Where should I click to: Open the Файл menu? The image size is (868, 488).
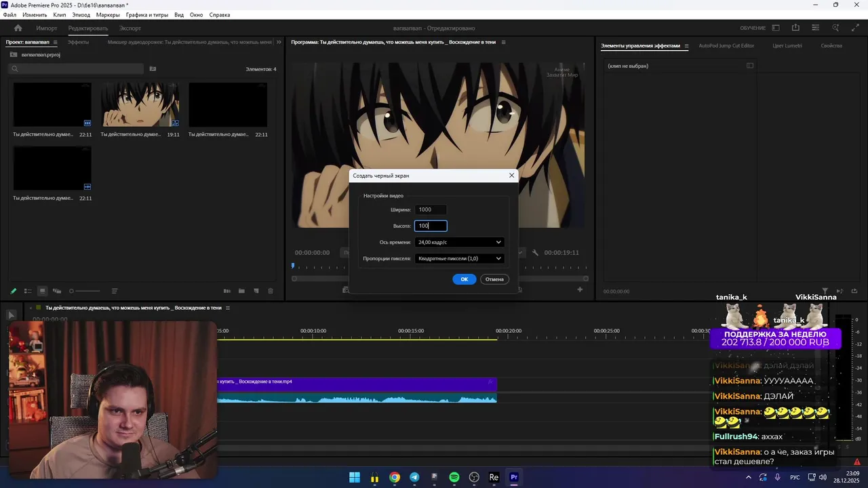[x=9, y=15]
